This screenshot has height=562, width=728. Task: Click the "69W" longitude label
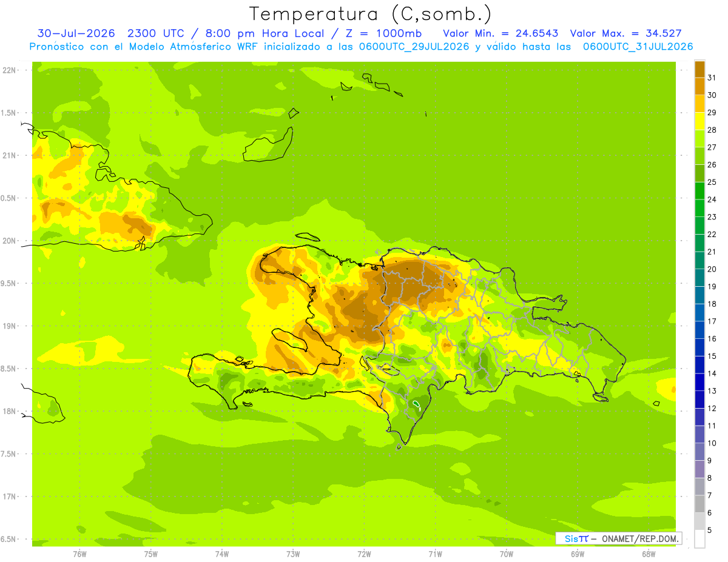click(578, 554)
